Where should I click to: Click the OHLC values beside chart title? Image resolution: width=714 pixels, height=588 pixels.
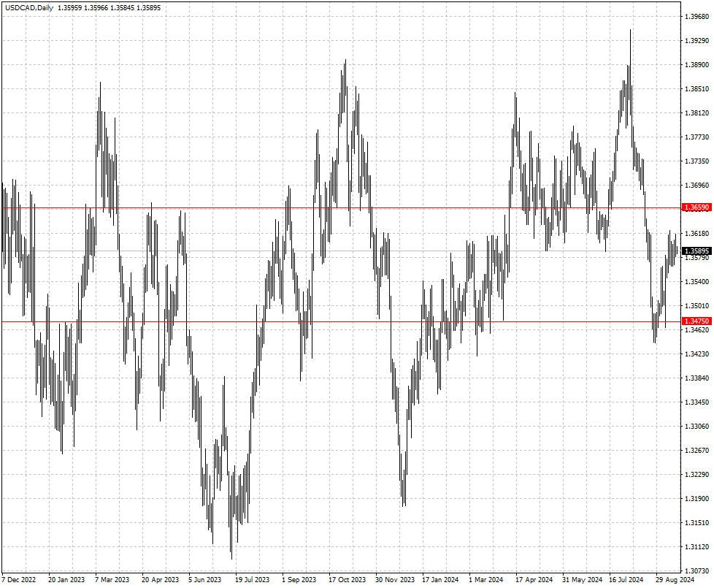(109, 7)
